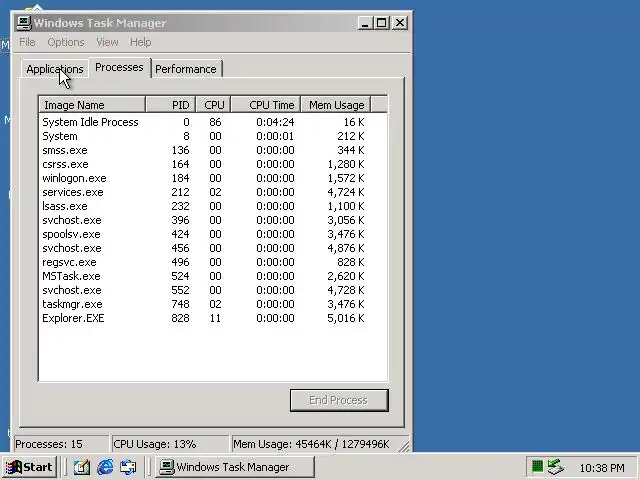Image resolution: width=640 pixels, height=480 pixels.
Task: Select the Processes tab
Action: click(119, 67)
